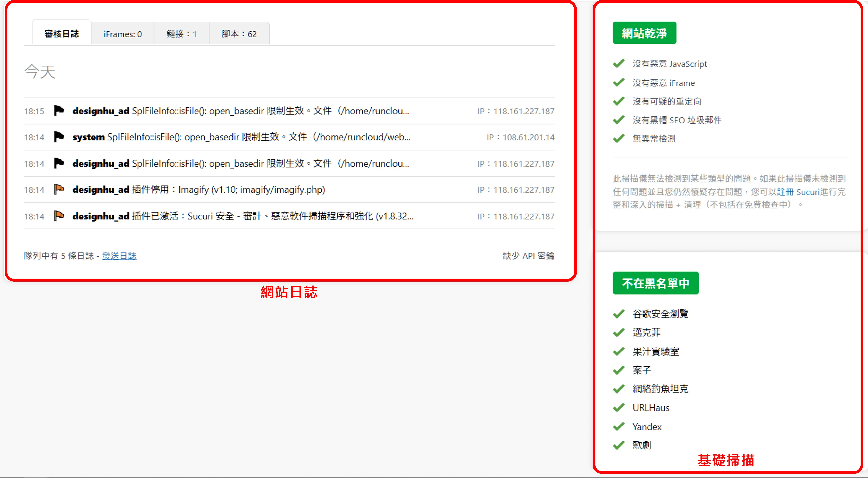Click the IP：108.61.201.14 address
Viewport: 868px width, 478px height.
pyautogui.click(x=521, y=137)
